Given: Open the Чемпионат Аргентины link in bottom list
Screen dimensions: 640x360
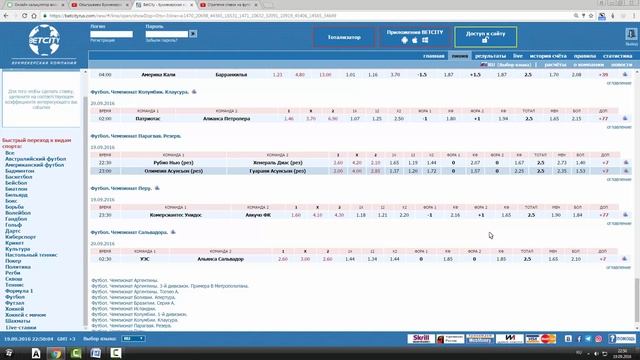Looking at the screenshot, I should 124,280.
